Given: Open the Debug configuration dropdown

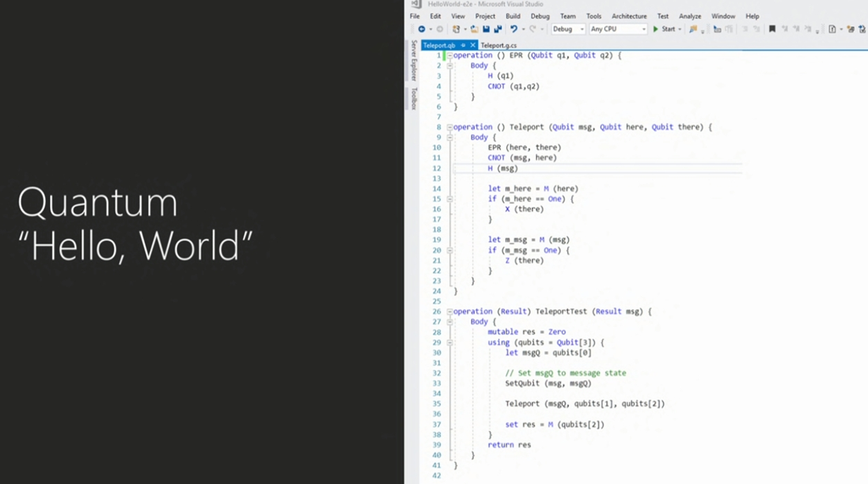Looking at the screenshot, I should 568,30.
